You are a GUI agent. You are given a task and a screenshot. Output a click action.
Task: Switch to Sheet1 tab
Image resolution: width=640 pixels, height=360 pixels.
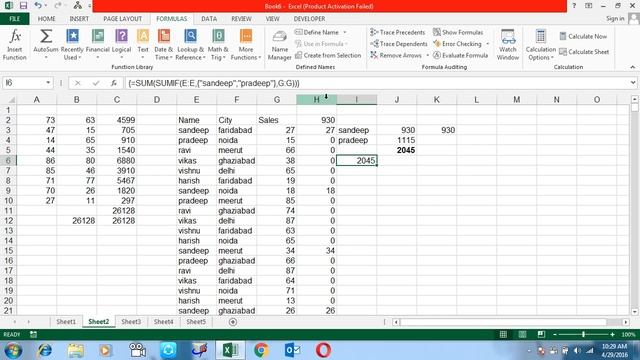click(x=66, y=322)
